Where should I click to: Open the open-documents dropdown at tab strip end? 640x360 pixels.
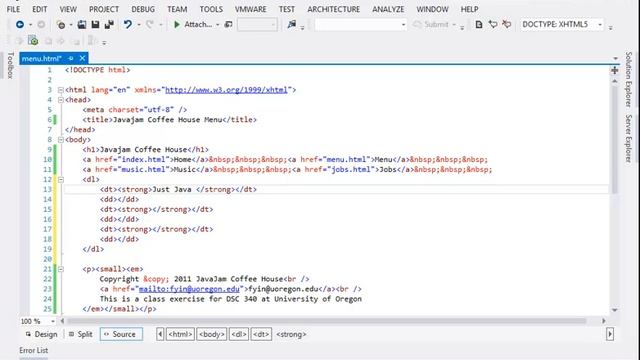(x=616, y=58)
